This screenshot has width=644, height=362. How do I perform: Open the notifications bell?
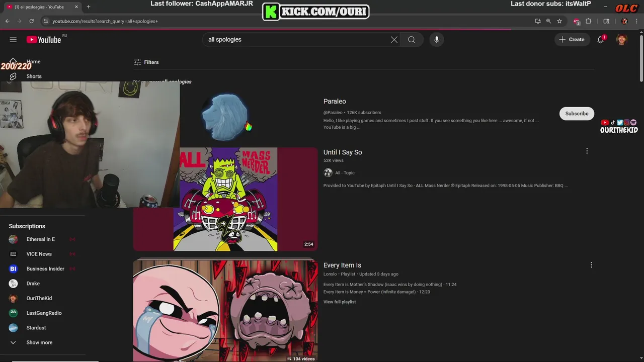(601, 40)
